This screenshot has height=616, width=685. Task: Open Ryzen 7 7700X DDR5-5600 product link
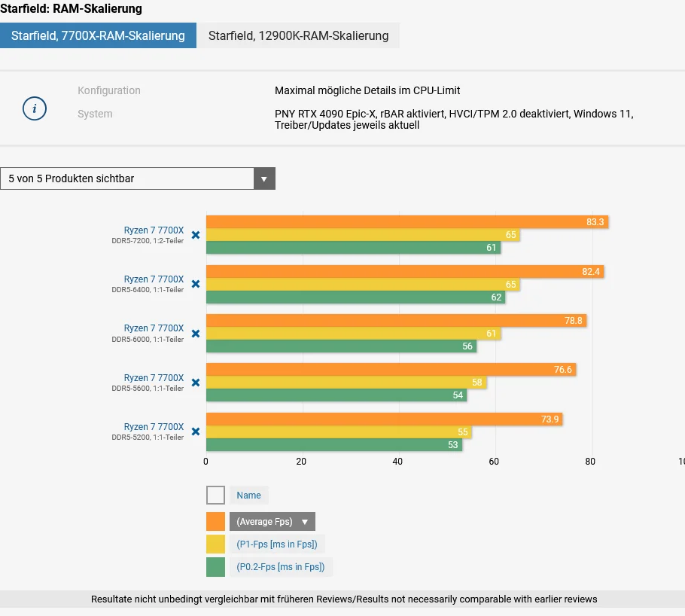click(154, 377)
